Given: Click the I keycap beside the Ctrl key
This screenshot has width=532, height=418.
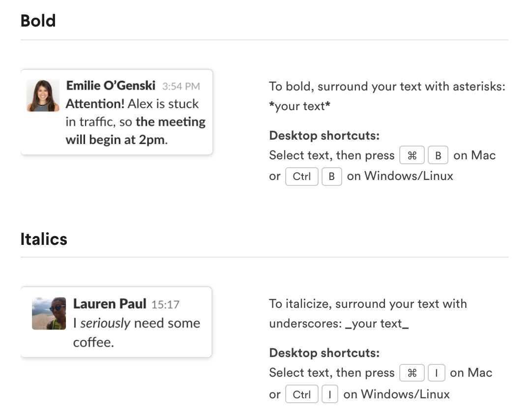Looking at the screenshot, I should point(329,394).
